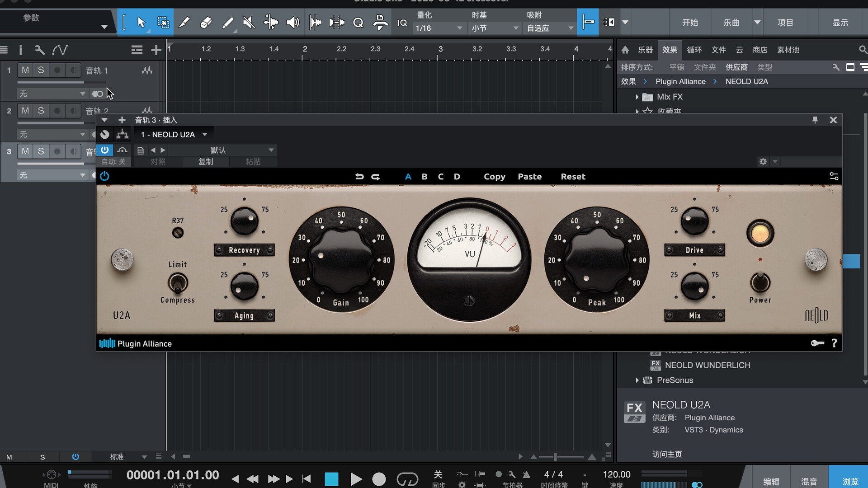
Task: Flip the U2A Power switch
Action: pyautogui.click(x=760, y=282)
